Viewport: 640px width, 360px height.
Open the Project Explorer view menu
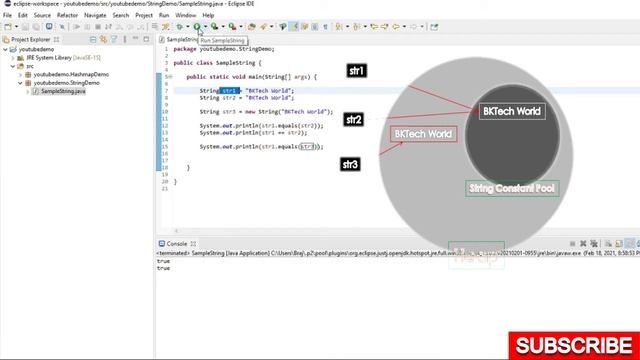pyautogui.click(x=124, y=40)
